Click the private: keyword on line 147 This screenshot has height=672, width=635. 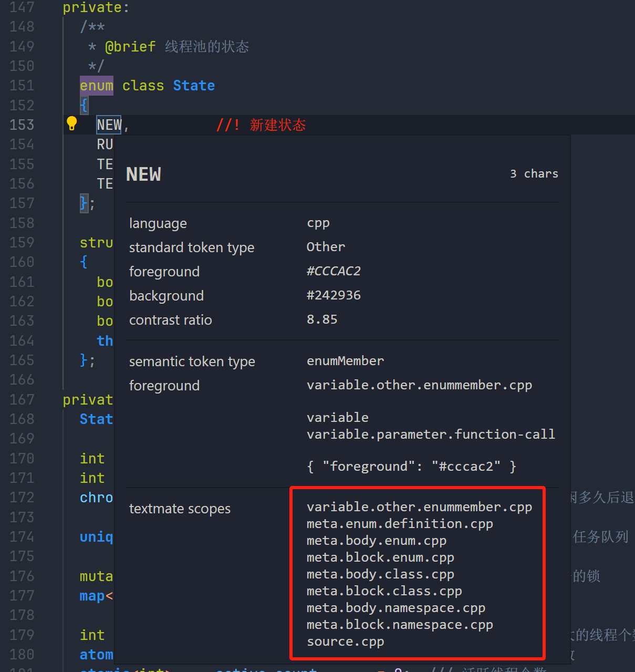(96, 8)
